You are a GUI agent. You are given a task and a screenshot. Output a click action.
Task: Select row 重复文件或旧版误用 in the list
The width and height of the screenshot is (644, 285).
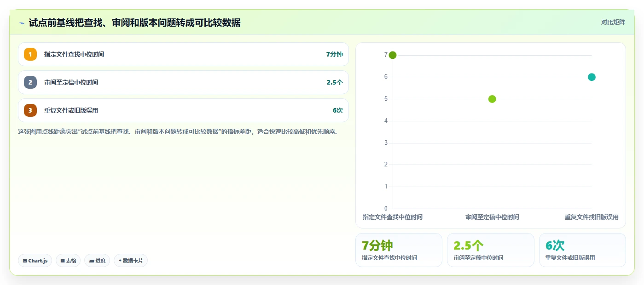coord(183,110)
